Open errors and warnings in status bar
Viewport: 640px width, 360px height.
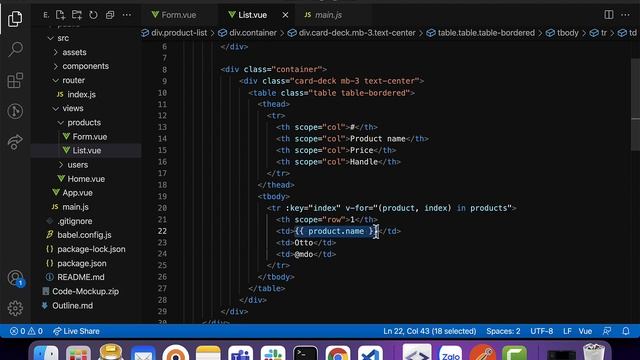(x=26, y=331)
